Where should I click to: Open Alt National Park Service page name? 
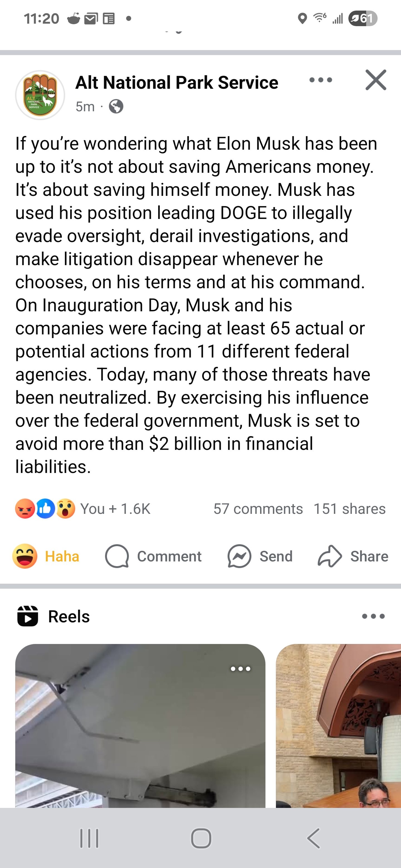click(x=177, y=83)
